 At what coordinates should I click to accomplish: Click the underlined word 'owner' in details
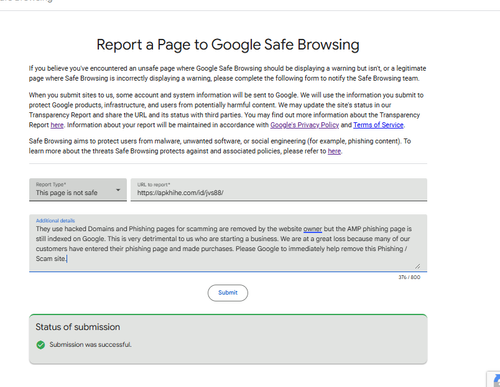(x=313, y=229)
